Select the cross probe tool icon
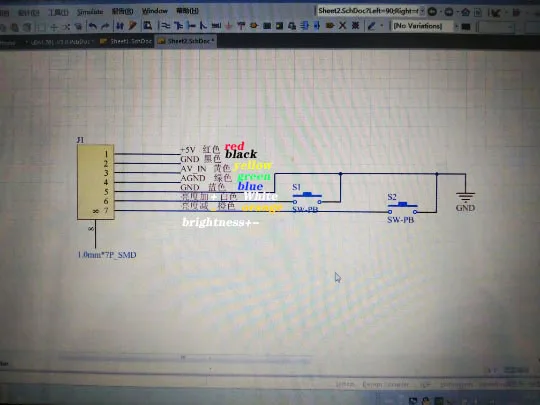 (x=133, y=26)
